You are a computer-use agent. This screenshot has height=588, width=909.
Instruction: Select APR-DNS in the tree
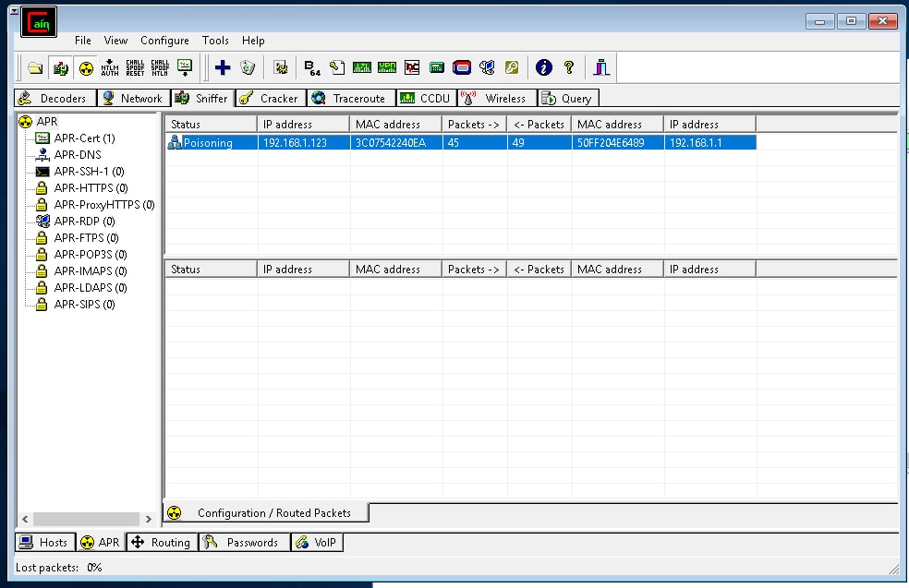[78, 155]
